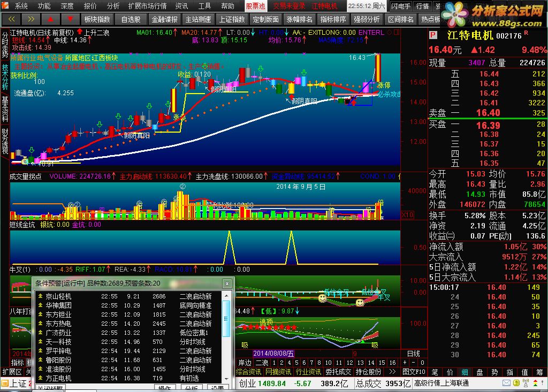548x392 pixels.
Task: Click the double left arrow toolbar icon
Action: 11,19
